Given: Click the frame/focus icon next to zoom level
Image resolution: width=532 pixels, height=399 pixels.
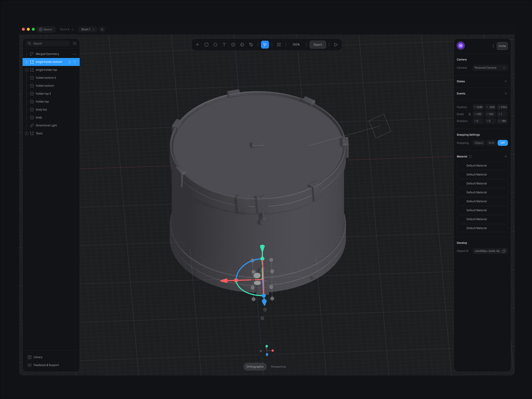Looking at the screenshot, I should 279,44.
